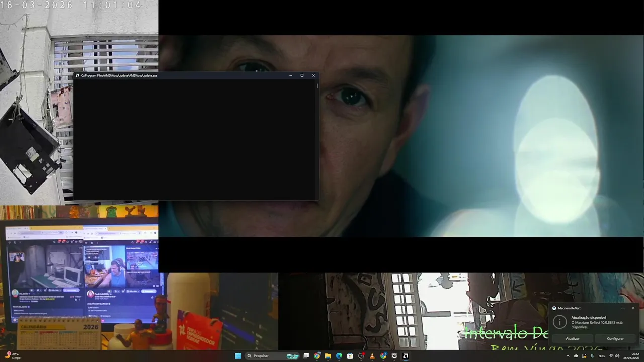
Task: Open VLC media player from taskbar
Action: [x=372, y=356]
